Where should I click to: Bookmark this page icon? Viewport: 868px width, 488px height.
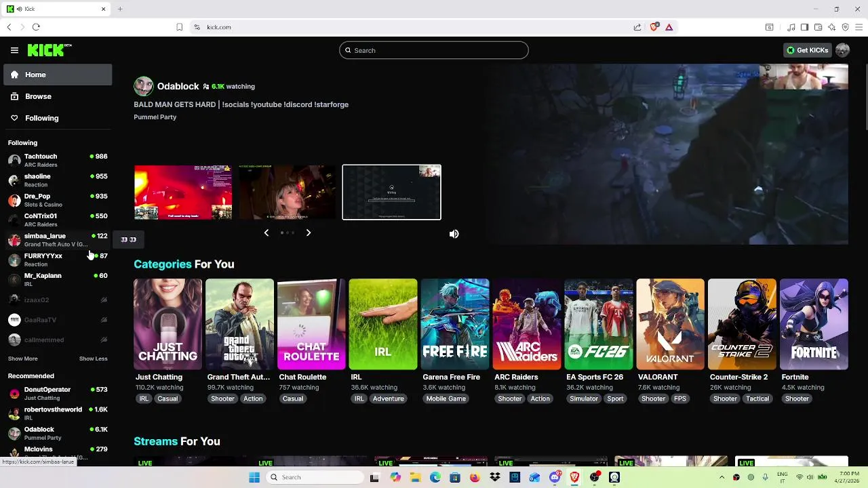tap(179, 27)
